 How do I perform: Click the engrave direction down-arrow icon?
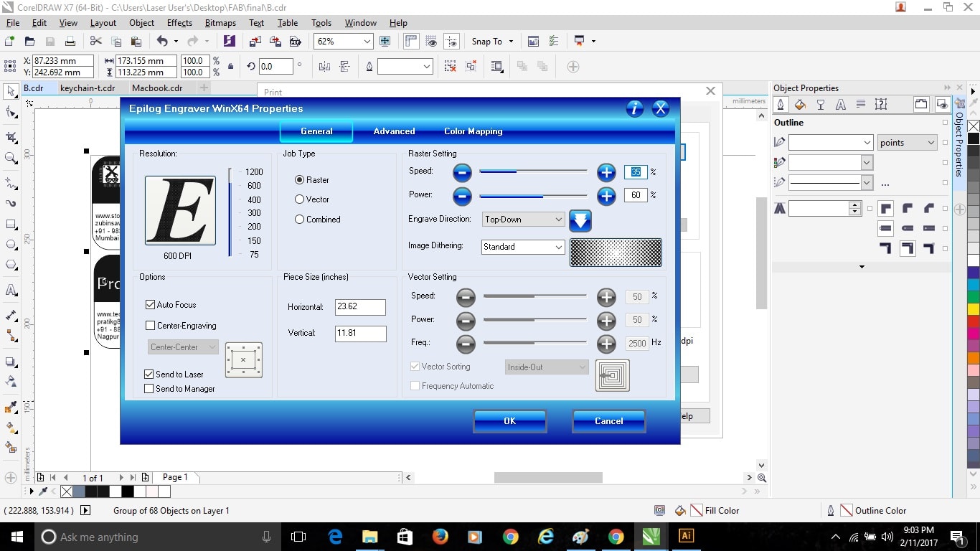click(x=580, y=220)
